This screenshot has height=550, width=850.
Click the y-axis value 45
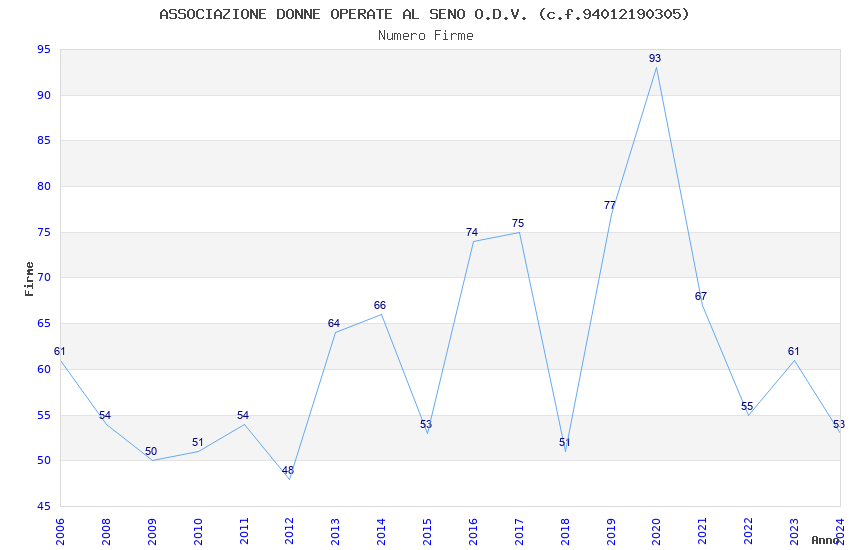44,507
